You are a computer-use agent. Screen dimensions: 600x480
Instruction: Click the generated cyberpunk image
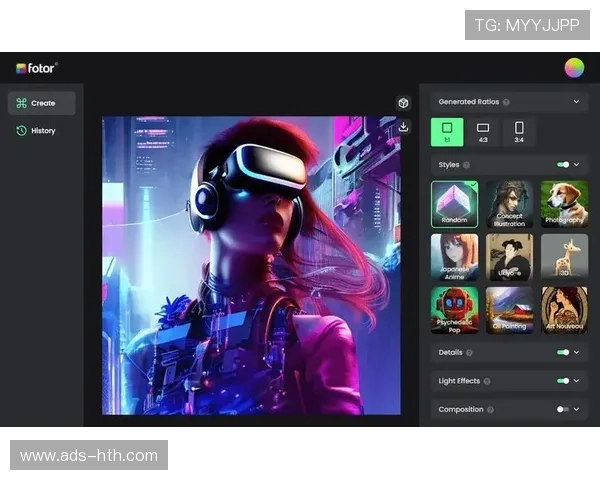tap(251, 265)
